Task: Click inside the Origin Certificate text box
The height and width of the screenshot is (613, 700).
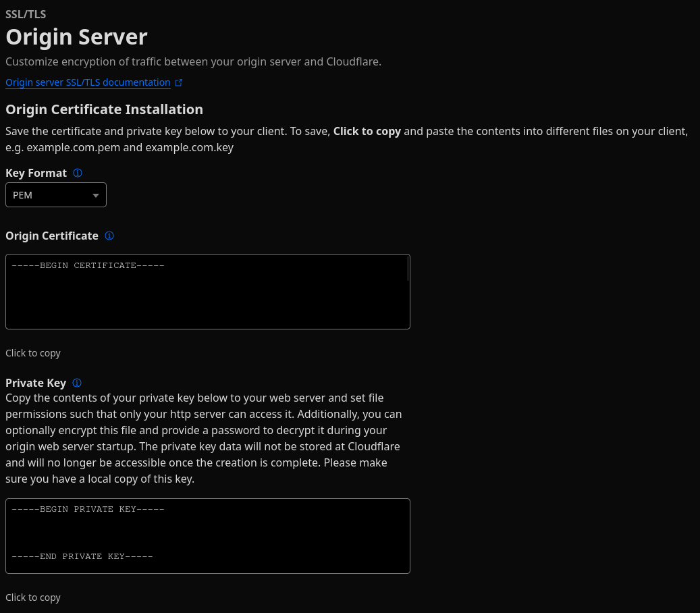Action: [207, 297]
